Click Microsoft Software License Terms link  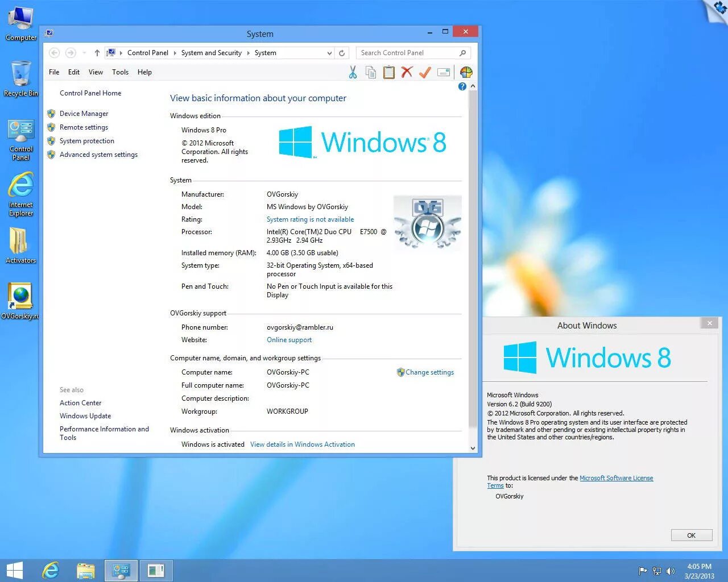(616, 478)
